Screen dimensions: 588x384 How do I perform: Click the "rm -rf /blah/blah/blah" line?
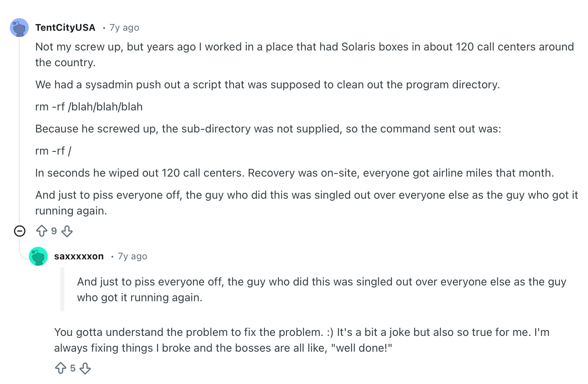[89, 107]
